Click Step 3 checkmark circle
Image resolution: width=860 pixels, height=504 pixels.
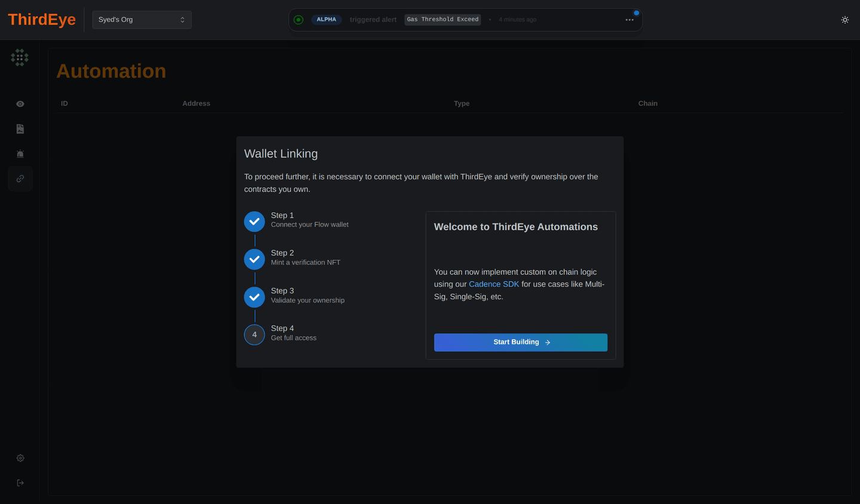click(x=254, y=297)
